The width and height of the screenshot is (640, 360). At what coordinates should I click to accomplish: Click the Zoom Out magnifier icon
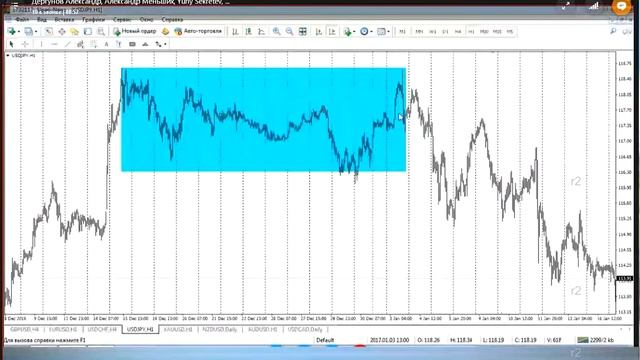tap(289, 31)
